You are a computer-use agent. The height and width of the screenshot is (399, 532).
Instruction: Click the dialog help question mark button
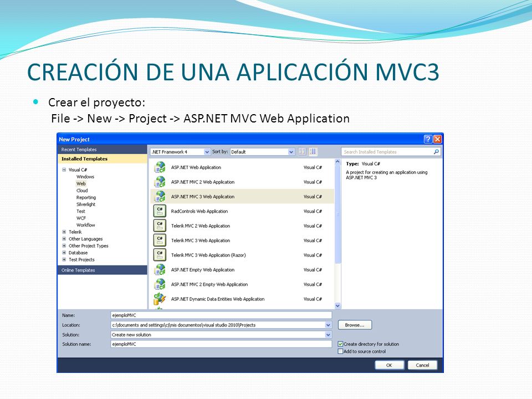click(x=428, y=139)
